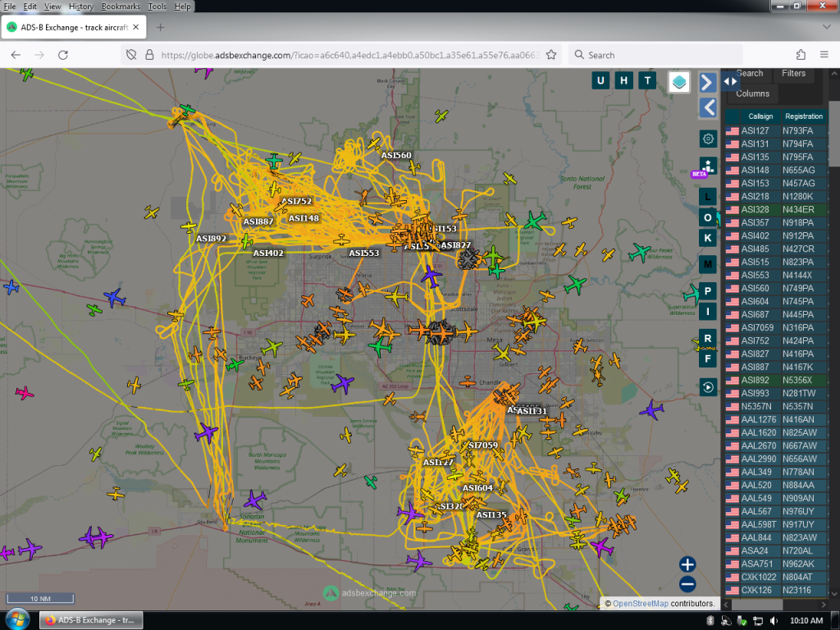The image size is (840, 630).
Task: Open the history replay icon
Action: point(708,387)
